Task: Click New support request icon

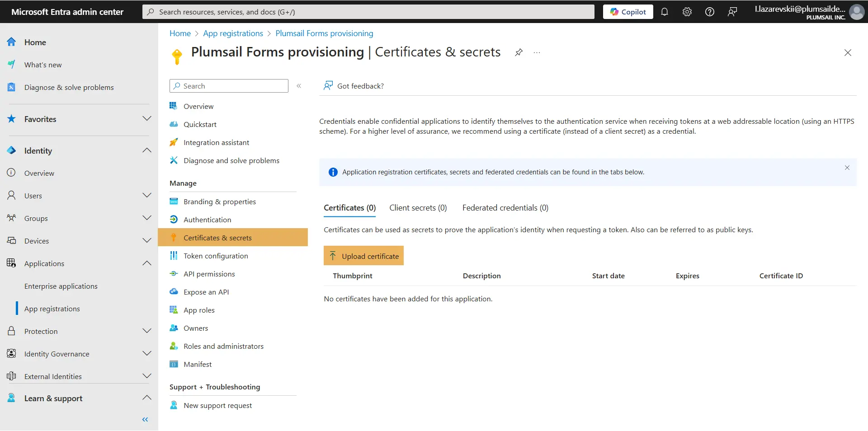Action: [174, 405]
